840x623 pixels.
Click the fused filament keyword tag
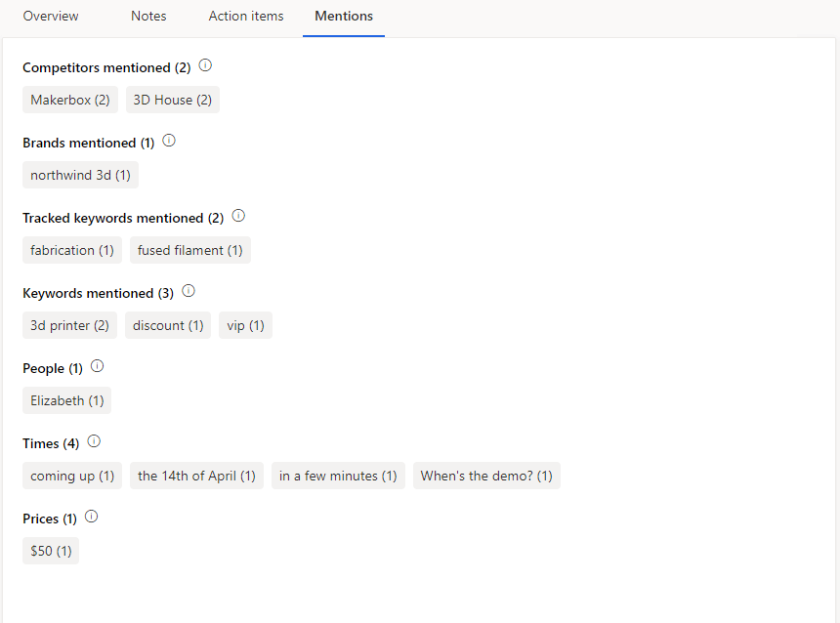click(190, 250)
